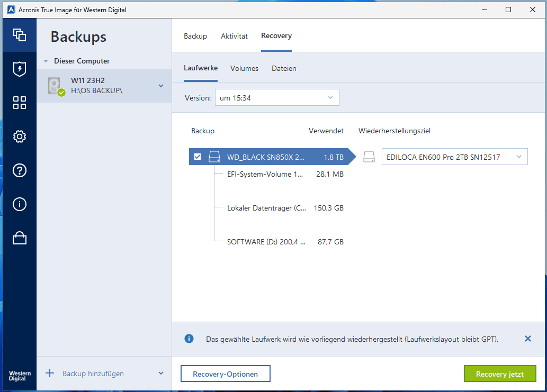Select the SOFTWARE (D:) volume row
The image size is (547, 392).
pos(279,242)
